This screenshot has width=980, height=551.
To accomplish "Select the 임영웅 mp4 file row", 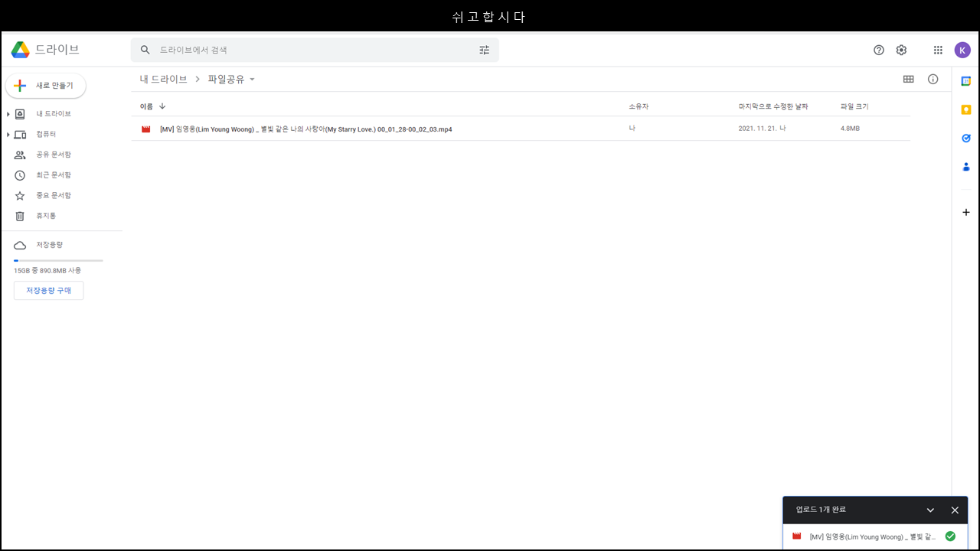I will [x=521, y=129].
